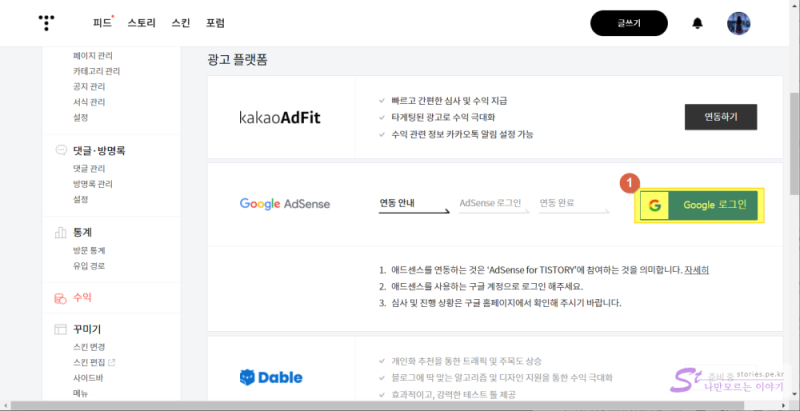This screenshot has width=800, height=411.
Task: Click text '개인화 추천을 통한 트래픽 및 주목도 상승'
Action: click(x=466, y=361)
